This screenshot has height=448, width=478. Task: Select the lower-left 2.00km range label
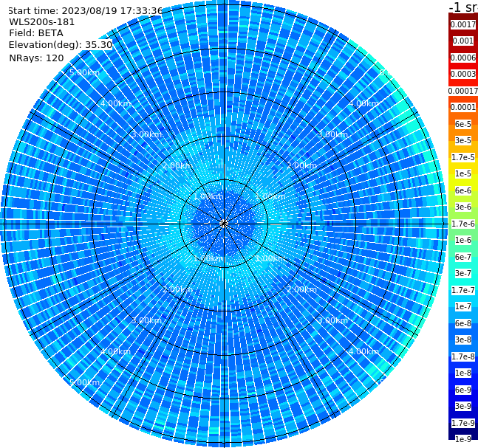point(178,289)
